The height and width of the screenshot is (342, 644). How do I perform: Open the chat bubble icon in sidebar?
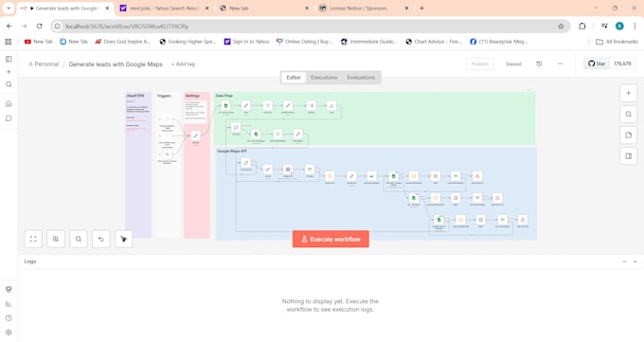tap(9, 118)
